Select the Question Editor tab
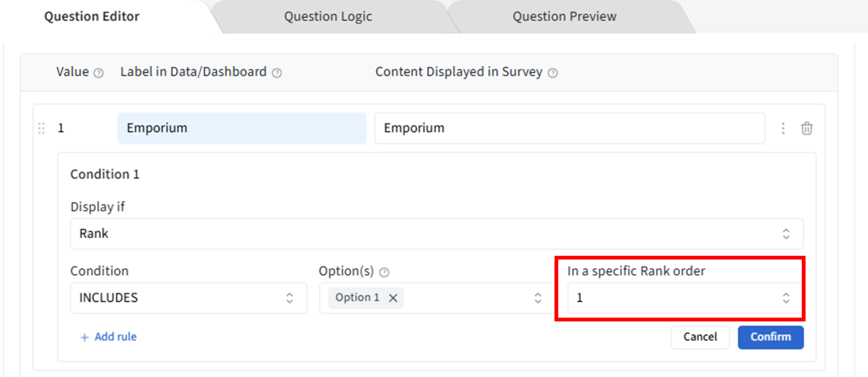This screenshot has width=868, height=377. pyautogui.click(x=91, y=16)
